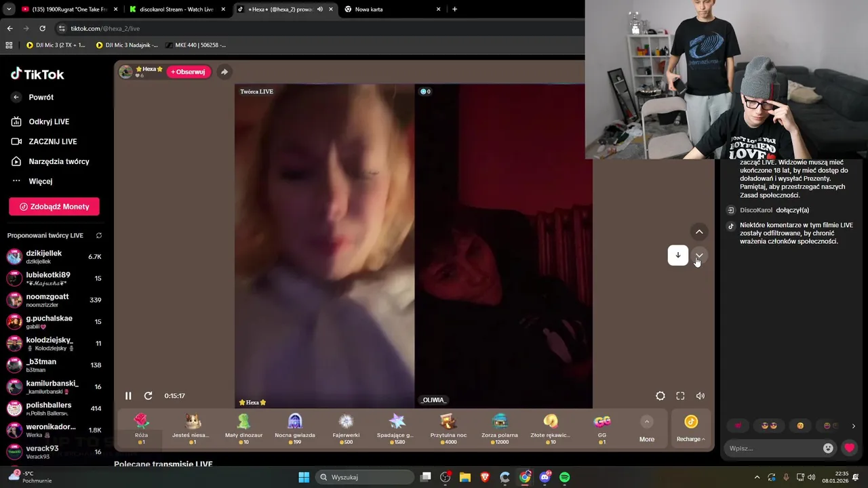This screenshot has height=488, width=868.
Task: Type a comment in the Wpisz... field
Action: [773, 448]
